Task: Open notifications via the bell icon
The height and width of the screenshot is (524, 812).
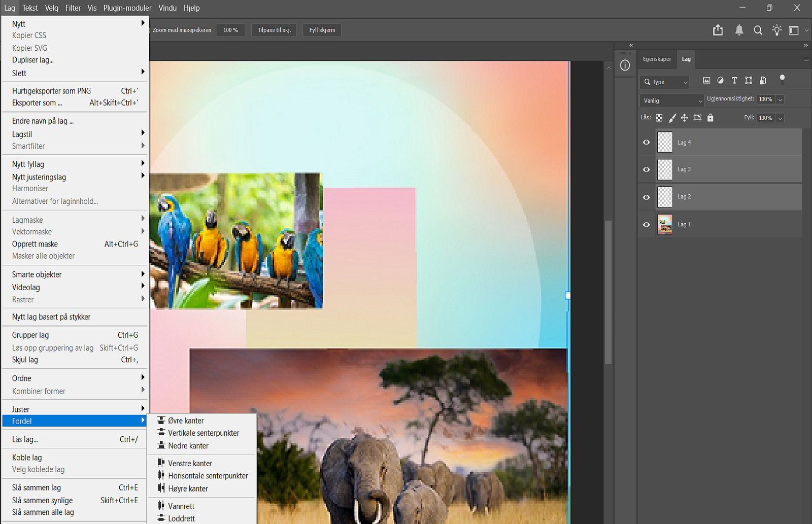Action: tap(739, 30)
